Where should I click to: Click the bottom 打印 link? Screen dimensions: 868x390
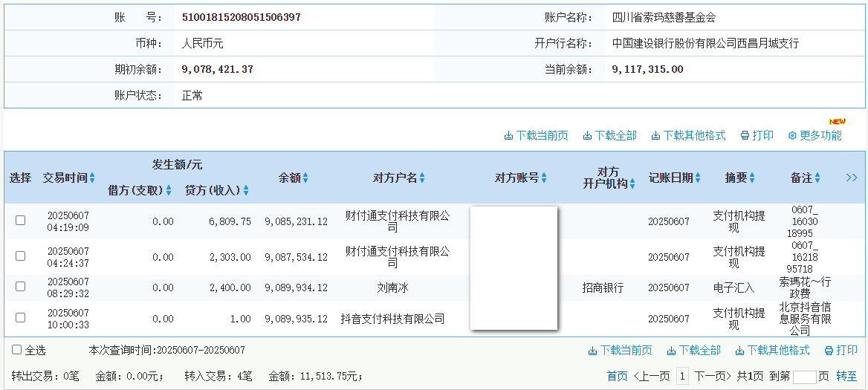[x=841, y=350]
